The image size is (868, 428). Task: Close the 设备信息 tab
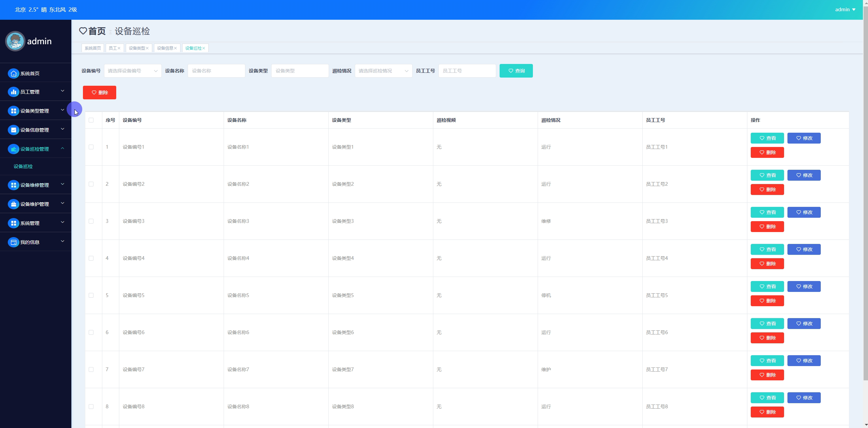pos(175,48)
